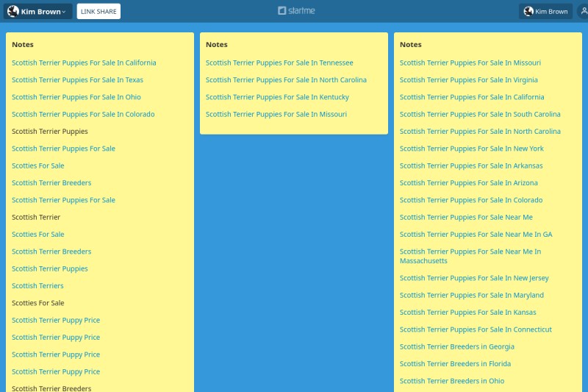Open Scottish Terrier Puppies For Sale In Arizona
The height and width of the screenshot is (392, 588).
(x=468, y=183)
